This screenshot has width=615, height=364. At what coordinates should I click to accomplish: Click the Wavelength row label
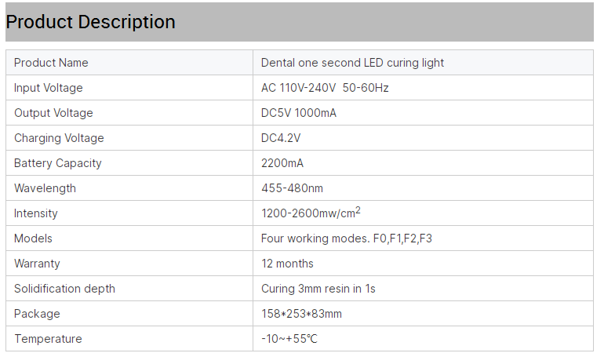pyautogui.click(x=45, y=188)
